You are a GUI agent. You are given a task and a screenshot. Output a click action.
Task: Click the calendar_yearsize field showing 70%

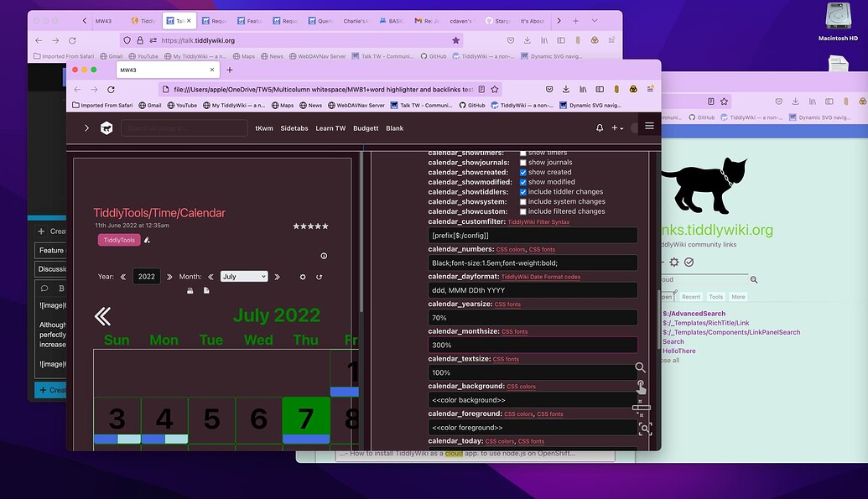[533, 317]
